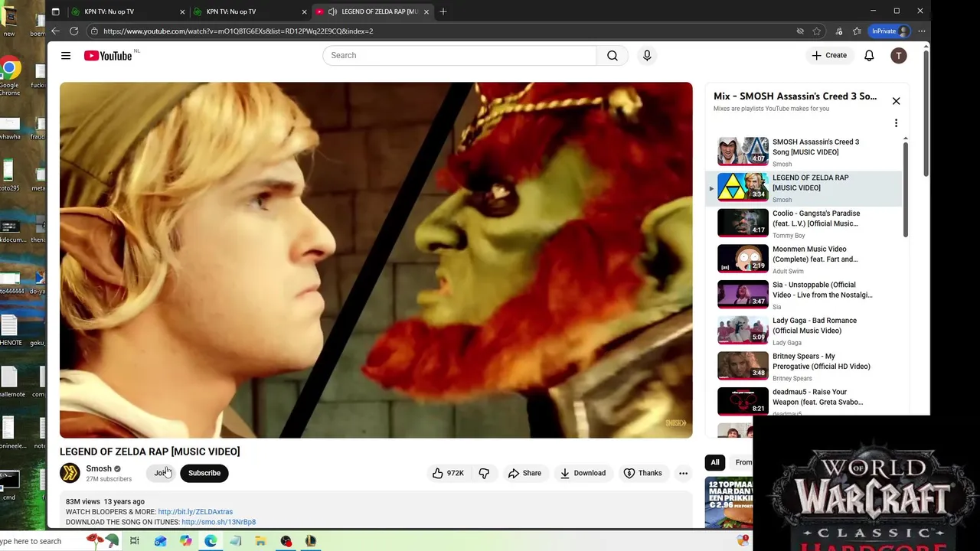Open the InPrivate profile button
The image size is (980, 551).
890,31
